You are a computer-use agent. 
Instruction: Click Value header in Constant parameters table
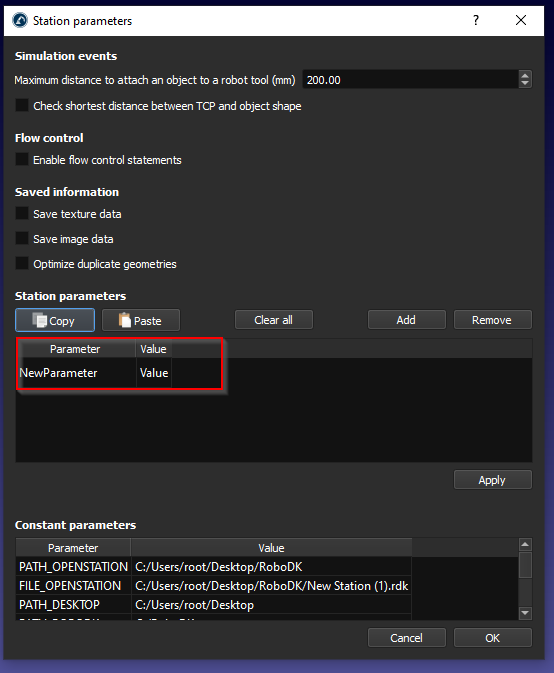click(271, 548)
